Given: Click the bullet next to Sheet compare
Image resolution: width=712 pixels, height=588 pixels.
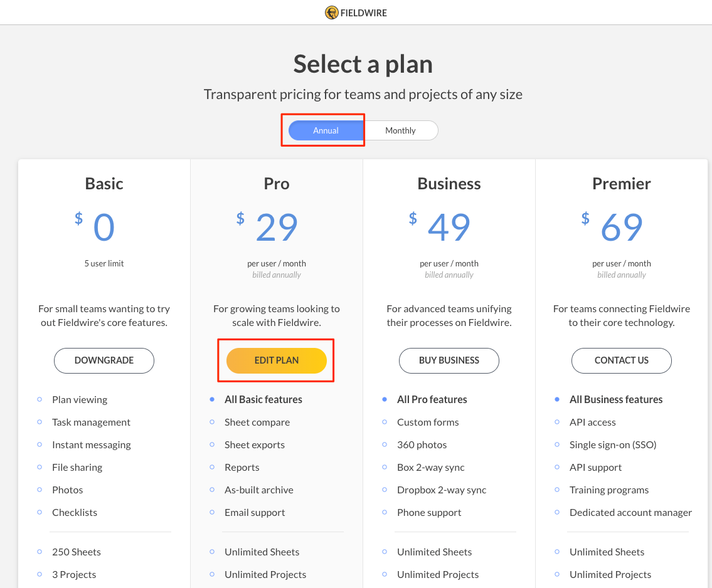Looking at the screenshot, I should pos(212,422).
